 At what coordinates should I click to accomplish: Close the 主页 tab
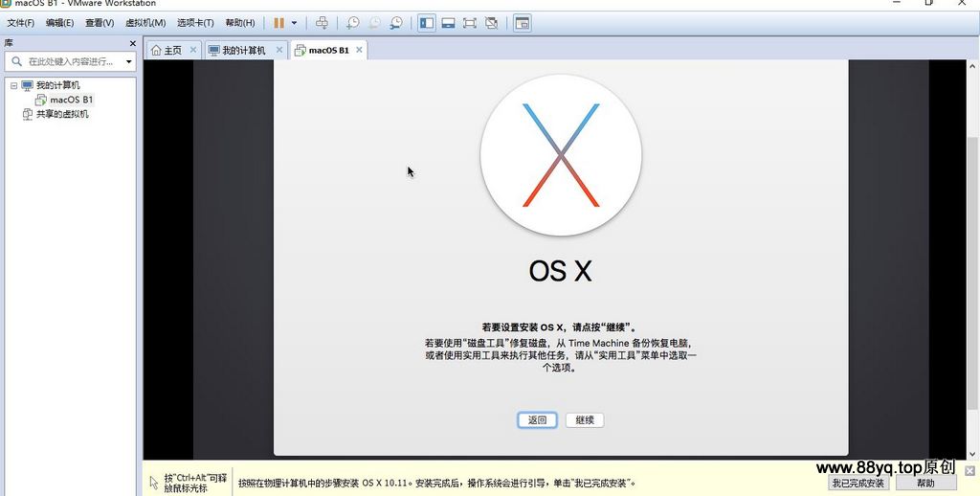click(192, 50)
